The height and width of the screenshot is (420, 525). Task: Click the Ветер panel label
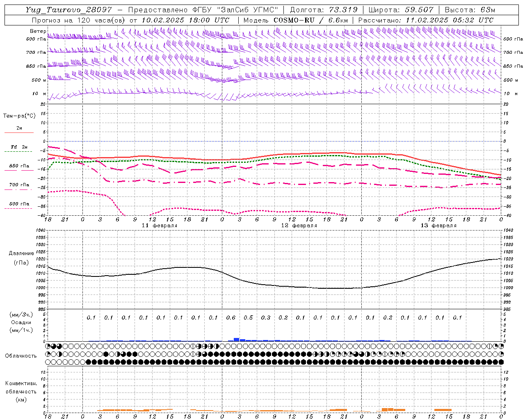click(x=38, y=31)
